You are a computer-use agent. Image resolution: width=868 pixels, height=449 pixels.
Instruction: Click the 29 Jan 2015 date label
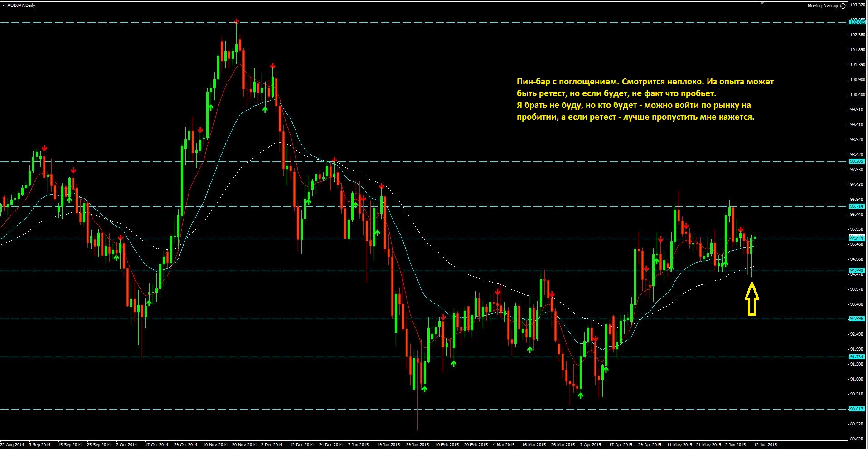pyautogui.click(x=418, y=445)
